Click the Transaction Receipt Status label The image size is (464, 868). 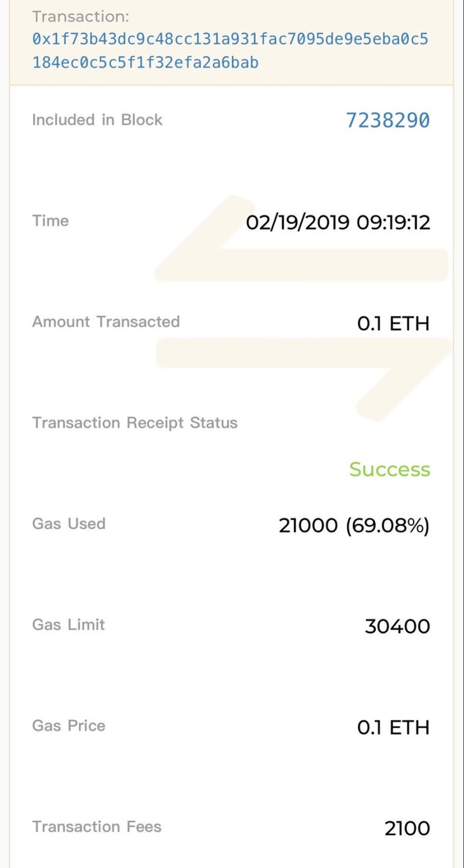click(x=135, y=423)
